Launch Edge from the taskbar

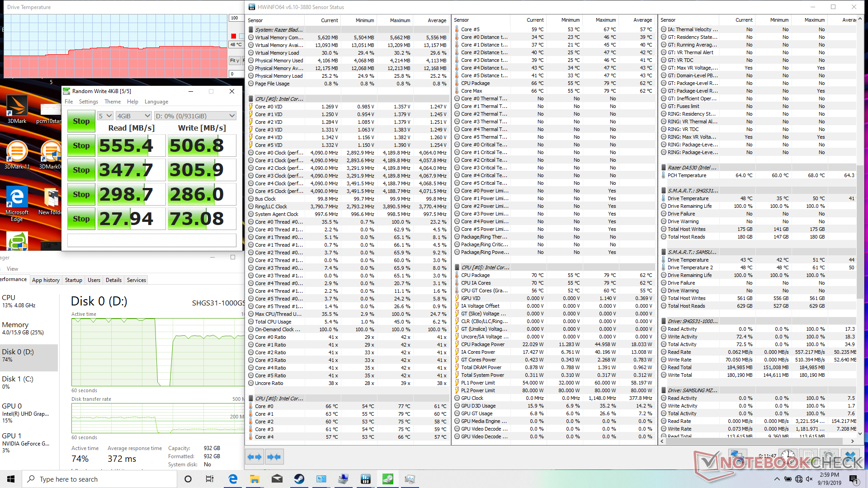click(x=233, y=479)
